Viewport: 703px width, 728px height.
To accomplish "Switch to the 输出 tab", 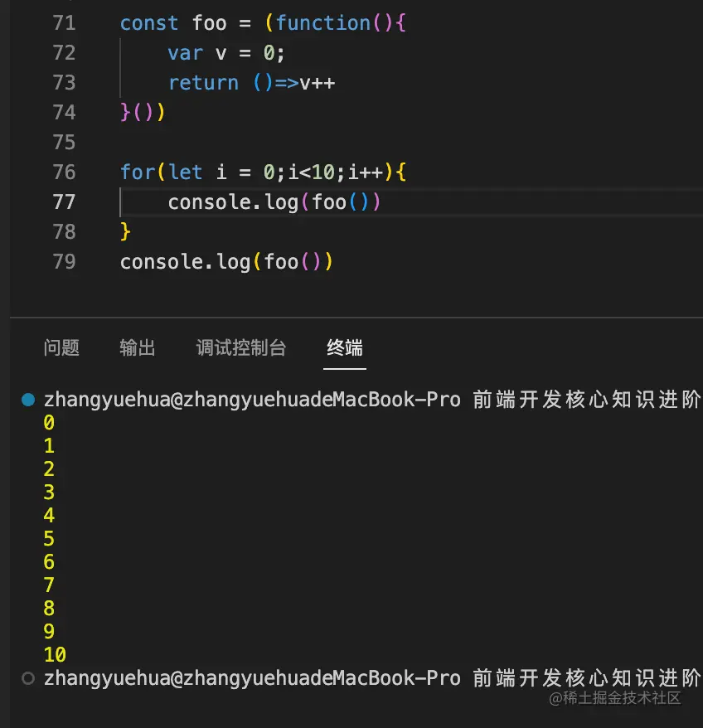I will (x=137, y=347).
